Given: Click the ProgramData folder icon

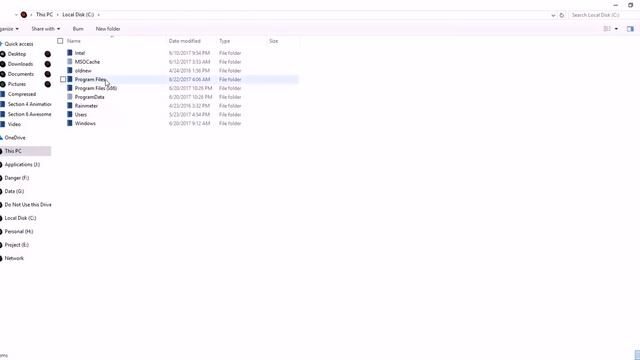Looking at the screenshot, I should pos(70,97).
